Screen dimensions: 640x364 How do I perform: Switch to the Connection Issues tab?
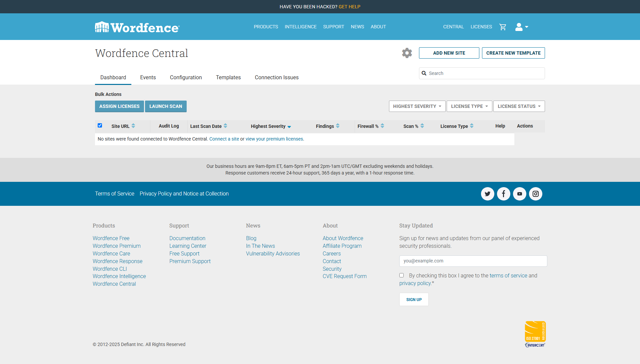pyautogui.click(x=276, y=77)
